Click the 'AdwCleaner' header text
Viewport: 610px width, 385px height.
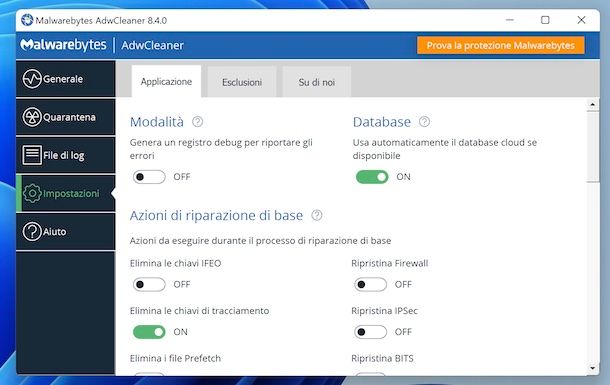click(152, 46)
